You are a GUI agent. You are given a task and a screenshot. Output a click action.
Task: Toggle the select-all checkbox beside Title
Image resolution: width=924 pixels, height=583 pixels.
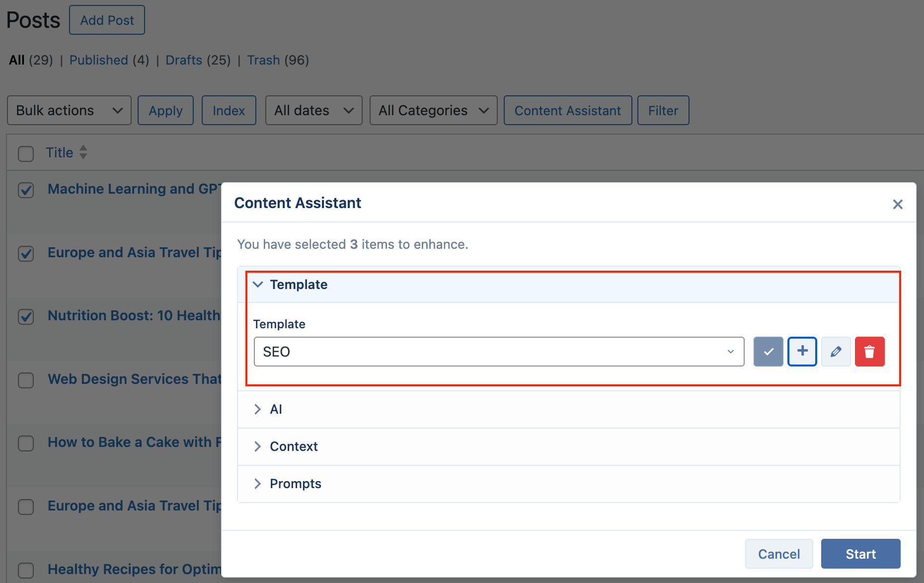(26, 153)
